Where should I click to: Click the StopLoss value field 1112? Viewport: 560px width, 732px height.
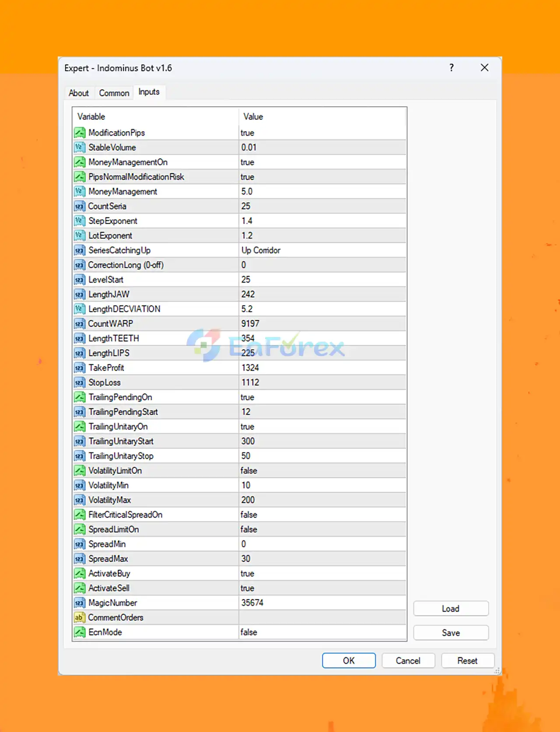pyautogui.click(x=322, y=382)
